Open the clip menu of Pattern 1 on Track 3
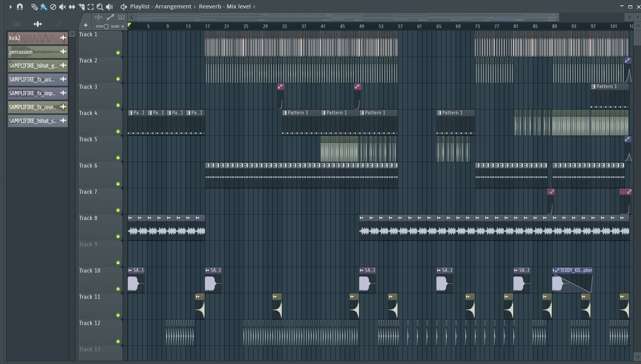 593,87
